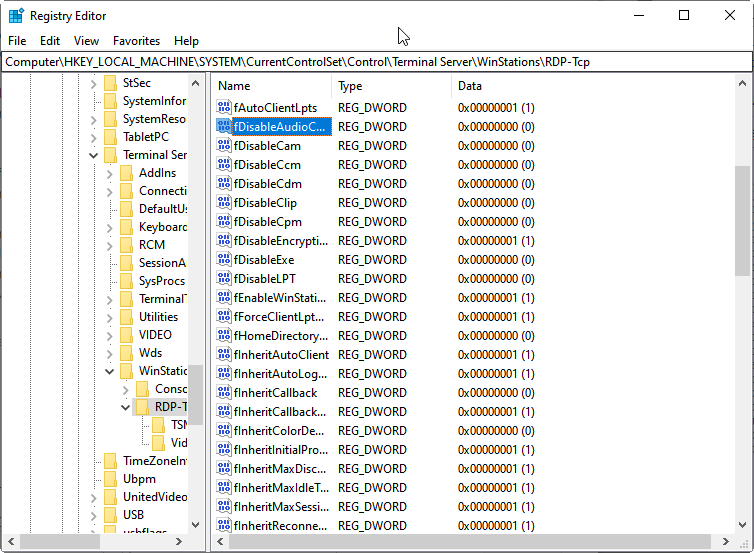
Task: Click the Utilities folder icon
Action: click(126, 317)
